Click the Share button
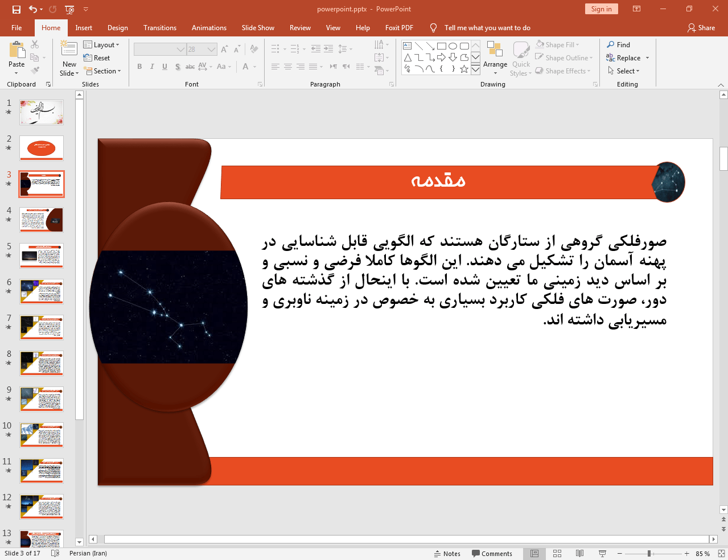The width and height of the screenshot is (728, 560). tap(701, 28)
